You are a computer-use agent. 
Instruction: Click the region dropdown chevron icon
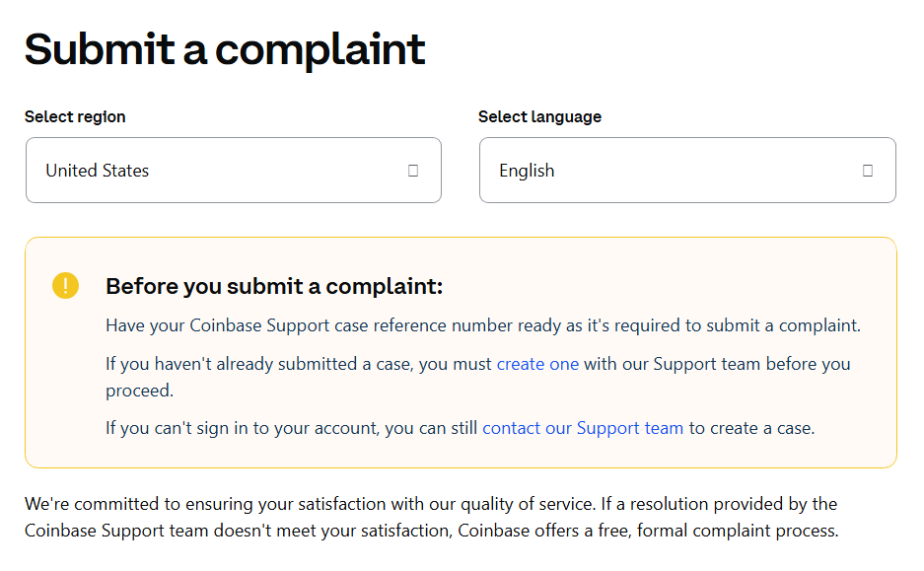point(412,171)
